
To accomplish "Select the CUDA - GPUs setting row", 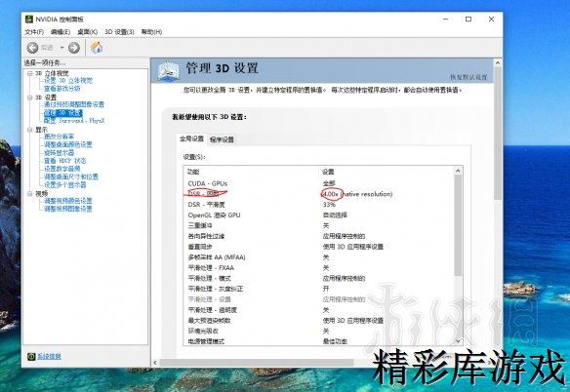I will click(319, 183).
